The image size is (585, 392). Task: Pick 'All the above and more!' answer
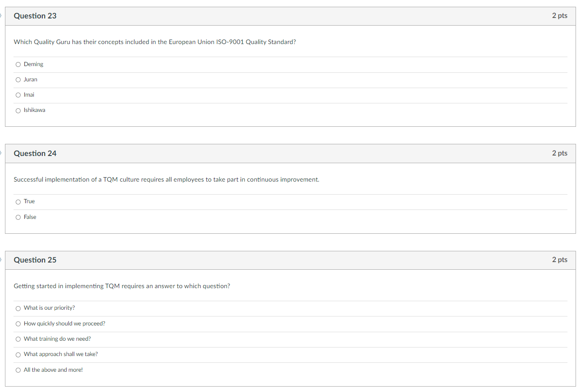[x=18, y=370]
